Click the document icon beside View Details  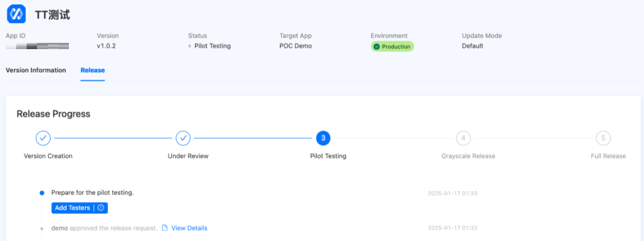point(164,228)
